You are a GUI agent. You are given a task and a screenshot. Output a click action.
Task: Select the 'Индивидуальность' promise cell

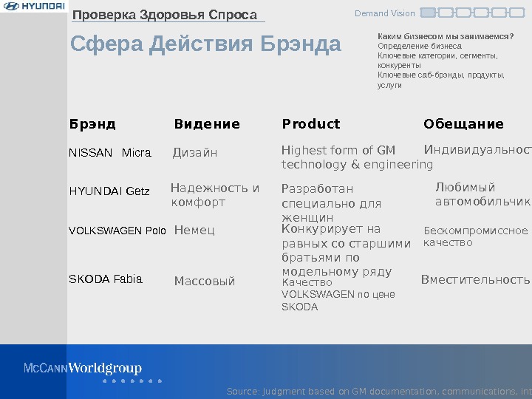pos(478,149)
